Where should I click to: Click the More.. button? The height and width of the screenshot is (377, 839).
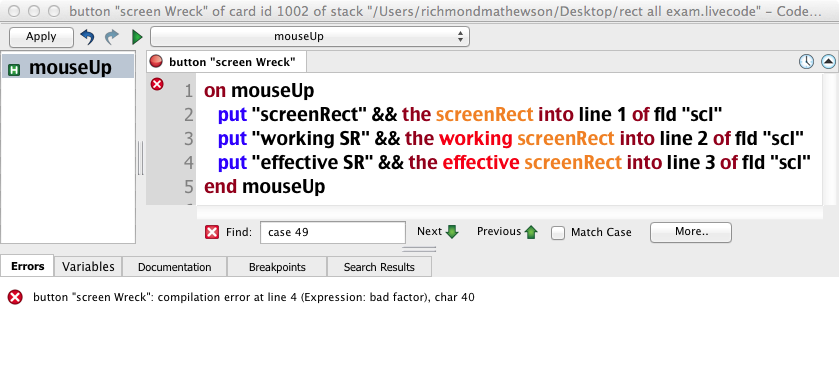(691, 232)
